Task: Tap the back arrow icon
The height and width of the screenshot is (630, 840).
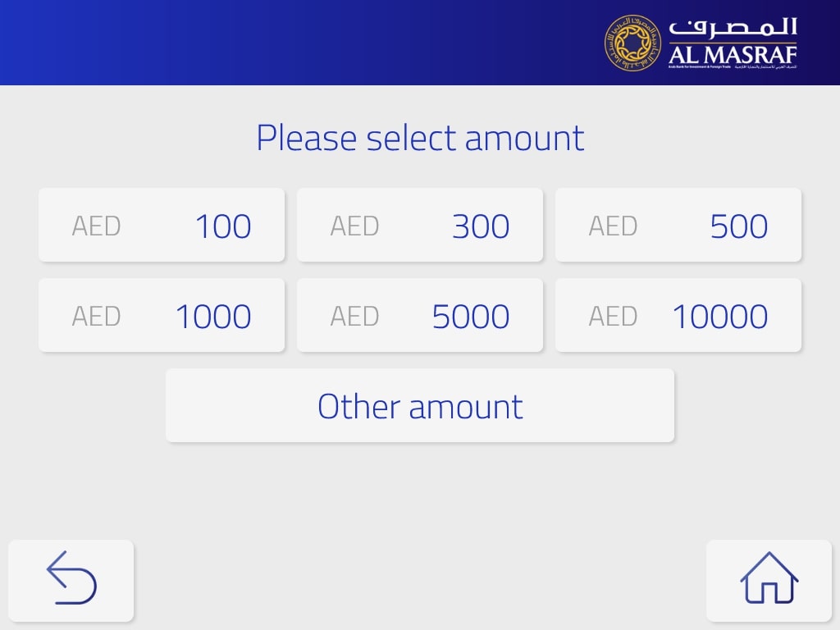Action: pos(71,579)
